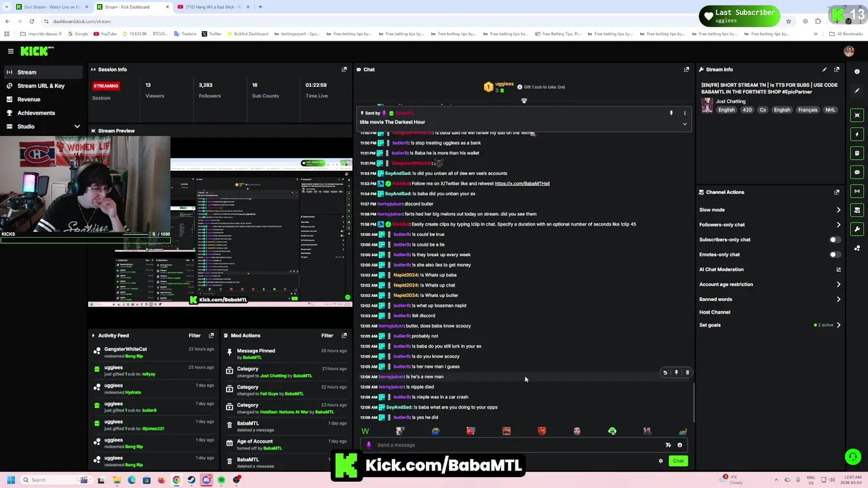Open chat settings gear next to the Chat button
This screenshot has width=868, height=488.
point(660,461)
